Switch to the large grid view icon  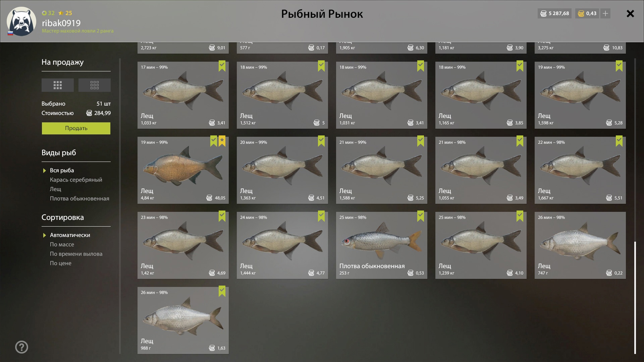point(58,85)
